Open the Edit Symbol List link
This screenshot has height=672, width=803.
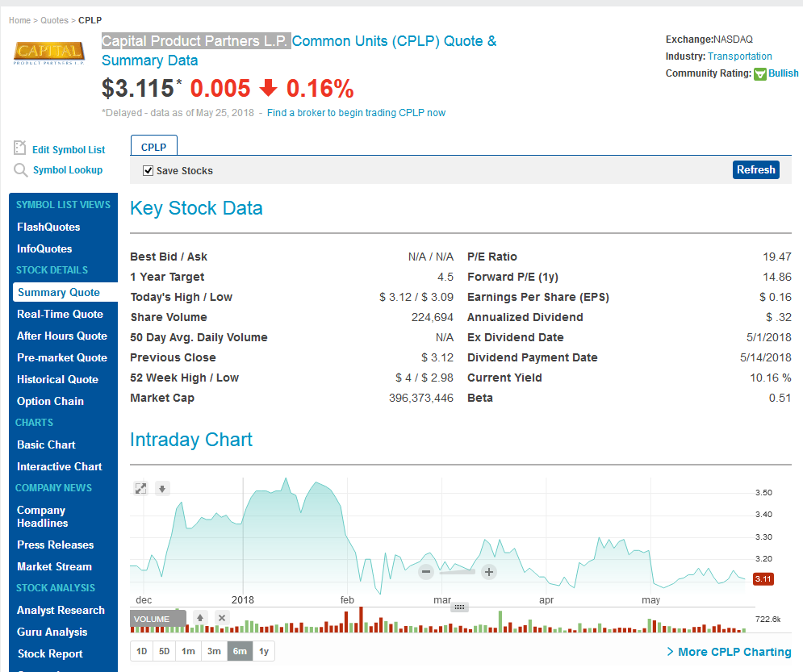pos(69,149)
